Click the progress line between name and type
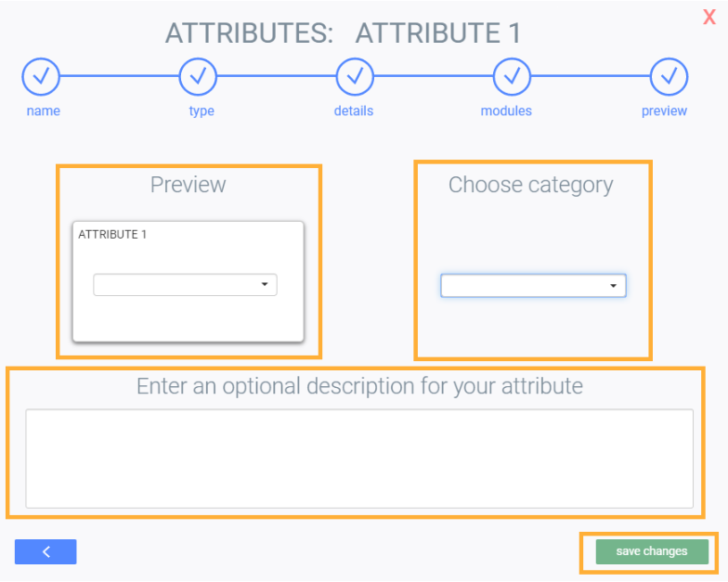728x582 pixels. pos(119,77)
